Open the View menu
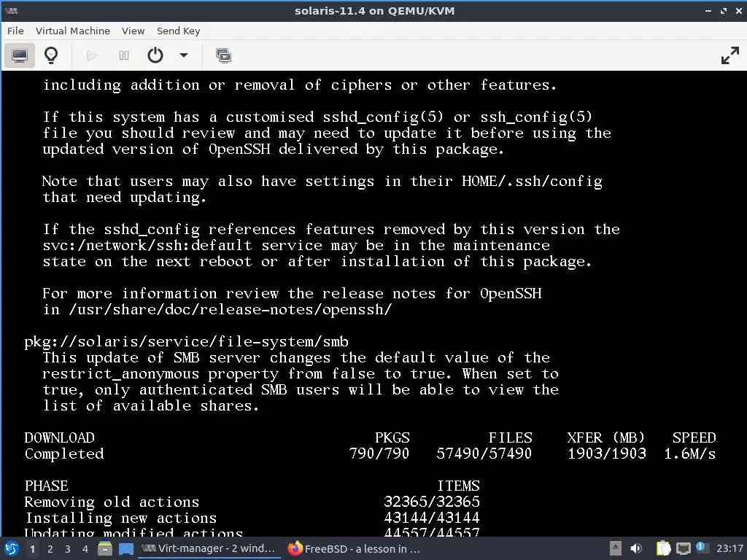The image size is (747, 560). [x=133, y=31]
